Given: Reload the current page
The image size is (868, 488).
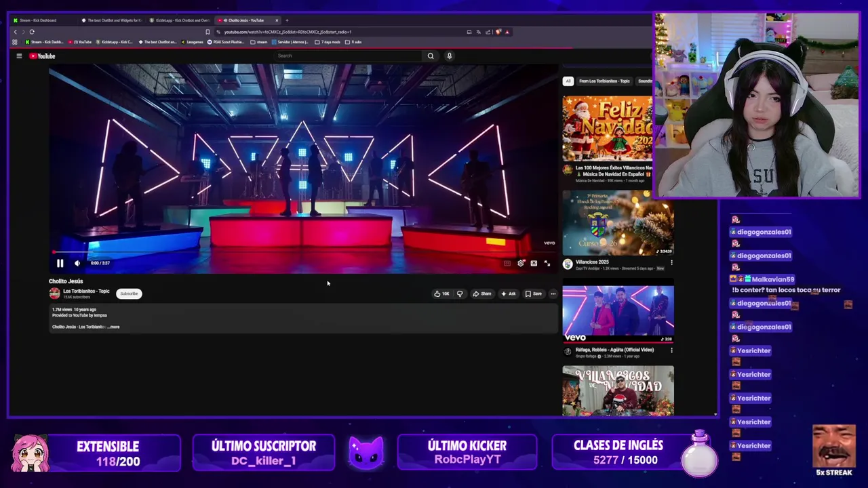Looking at the screenshot, I should click(x=31, y=32).
